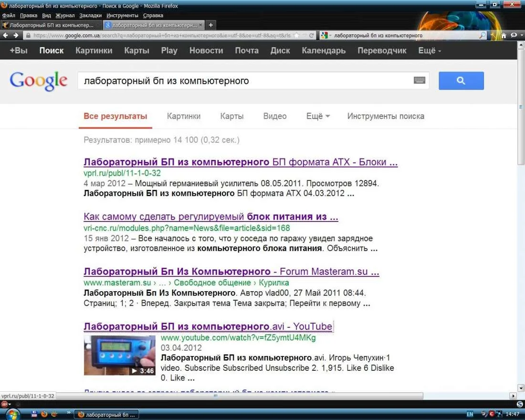Launch Firefox from quick launch bar
Viewport: 525px width, 420px height.
coord(44,414)
